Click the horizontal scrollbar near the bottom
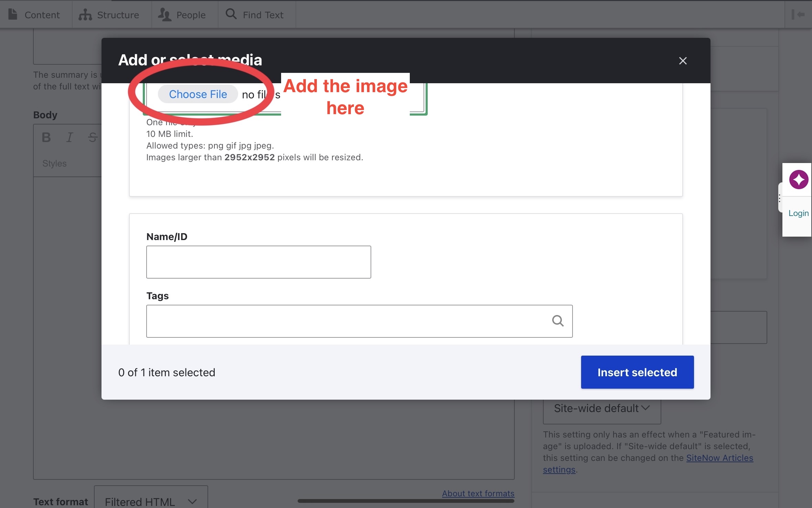Image resolution: width=812 pixels, height=508 pixels. [x=405, y=501]
